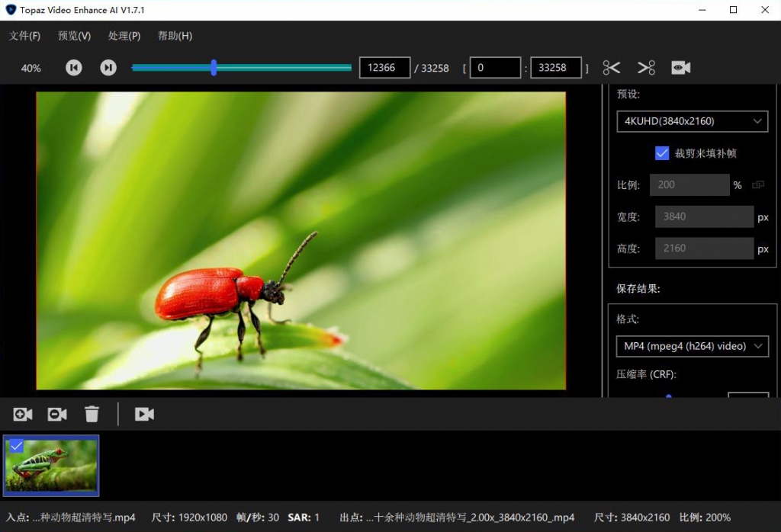Click the 预设 label

click(628, 94)
